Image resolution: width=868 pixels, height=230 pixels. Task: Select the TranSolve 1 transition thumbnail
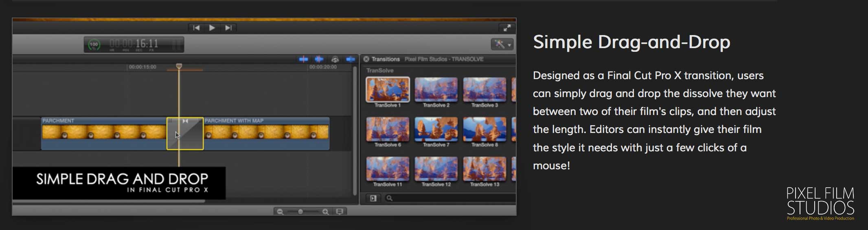pos(388,89)
